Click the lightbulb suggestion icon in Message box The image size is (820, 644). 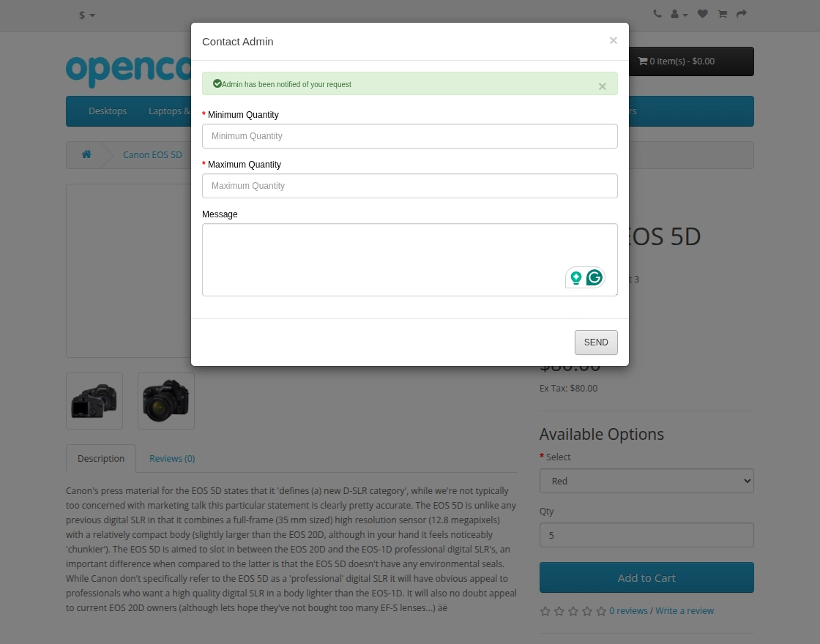pyautogui.click(x=575, y=277)
